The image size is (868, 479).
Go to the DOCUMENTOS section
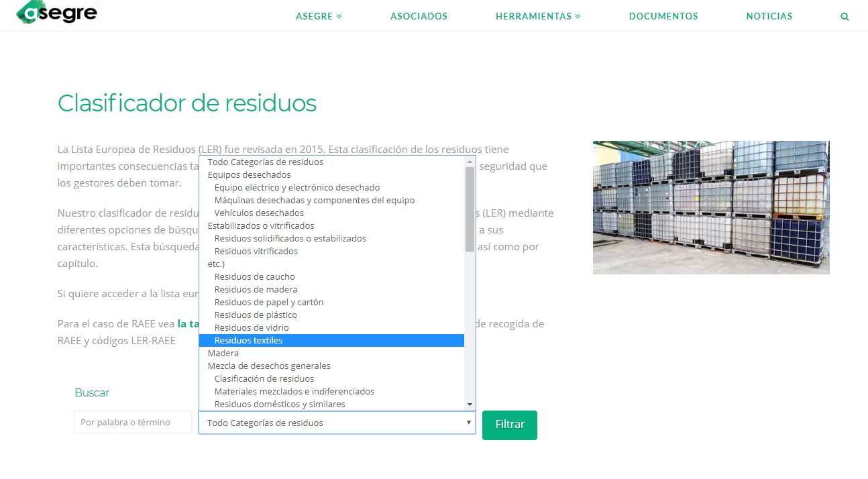(x=663, y=16)
